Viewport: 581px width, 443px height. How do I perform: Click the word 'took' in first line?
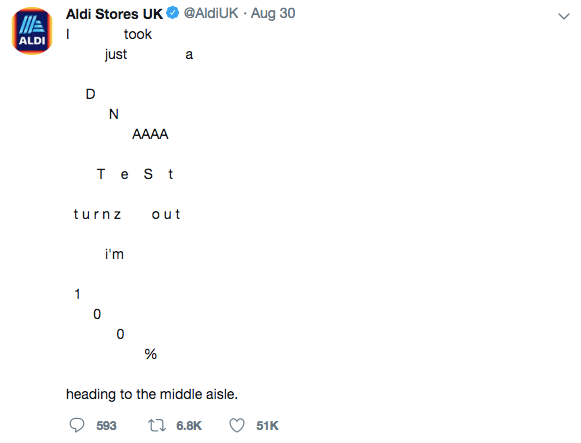pos(138,34)
